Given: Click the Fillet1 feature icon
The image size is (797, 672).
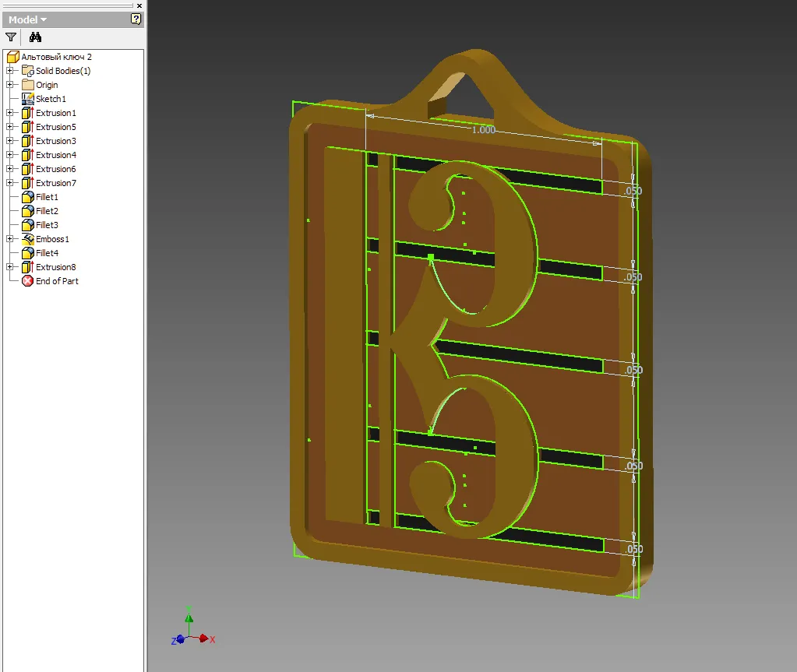Looking at the screenshot, I should 28,197.
